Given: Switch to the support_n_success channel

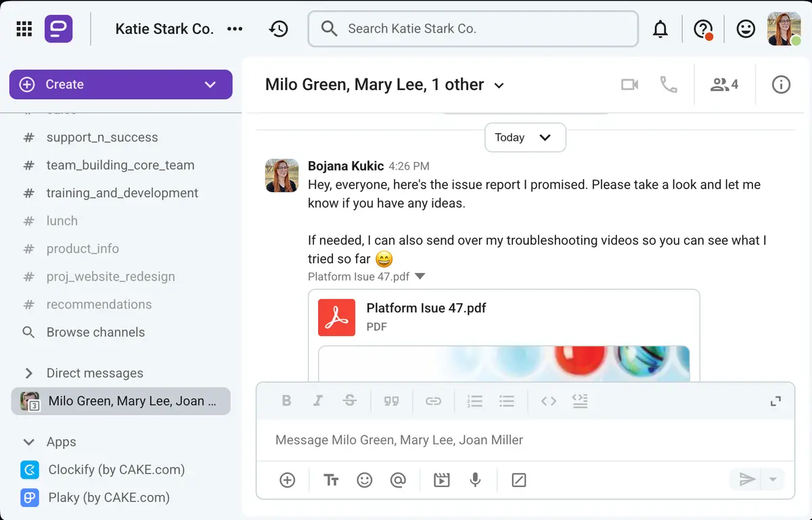Looking at the screenshot, I should (101, 137).
